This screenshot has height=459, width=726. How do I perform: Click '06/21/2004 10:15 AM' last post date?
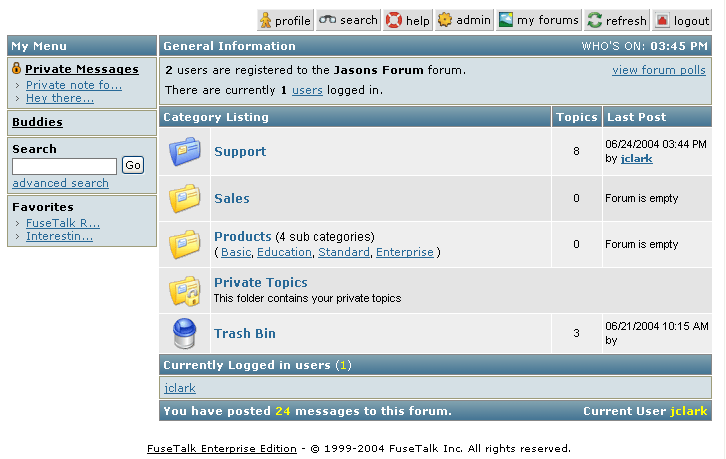tap(657, 326)
